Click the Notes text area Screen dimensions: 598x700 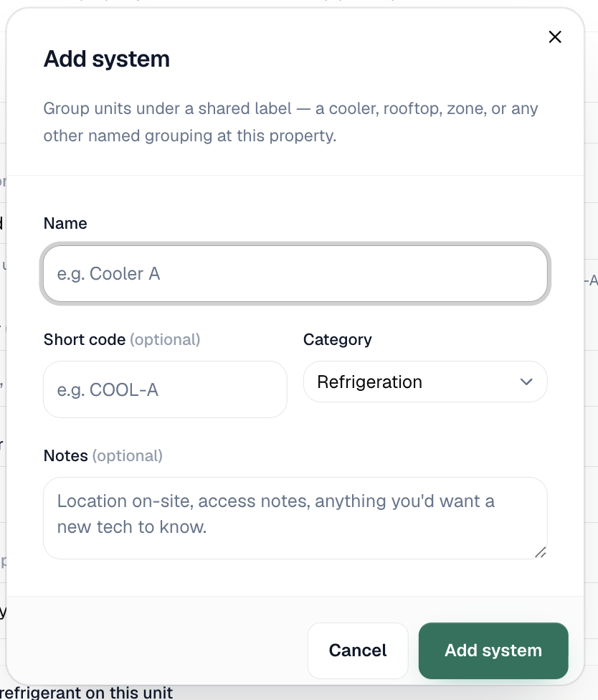[295, 518]
